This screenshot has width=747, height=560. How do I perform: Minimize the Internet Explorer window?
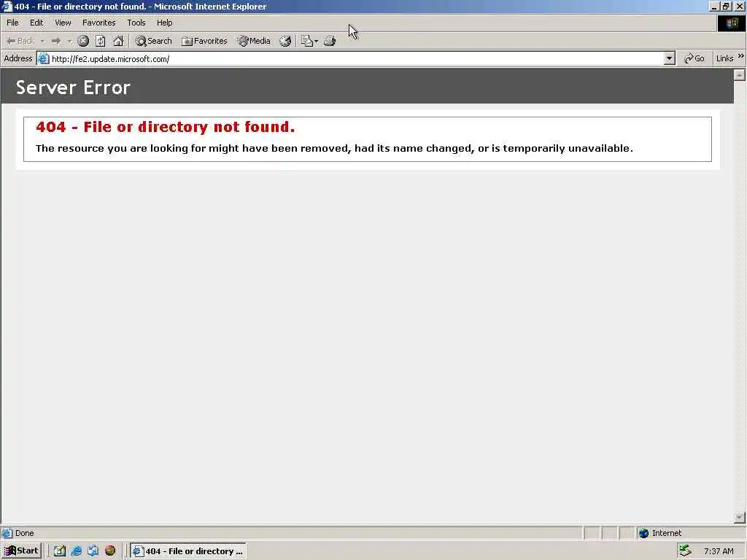click(x=714, y=6)
